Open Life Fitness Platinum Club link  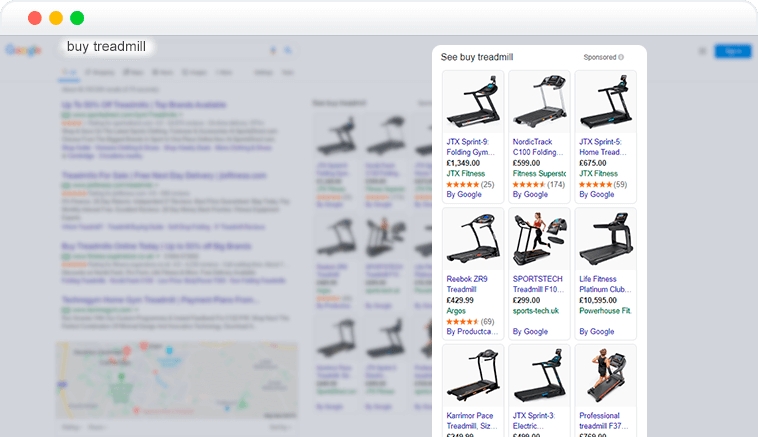[605, 284]
